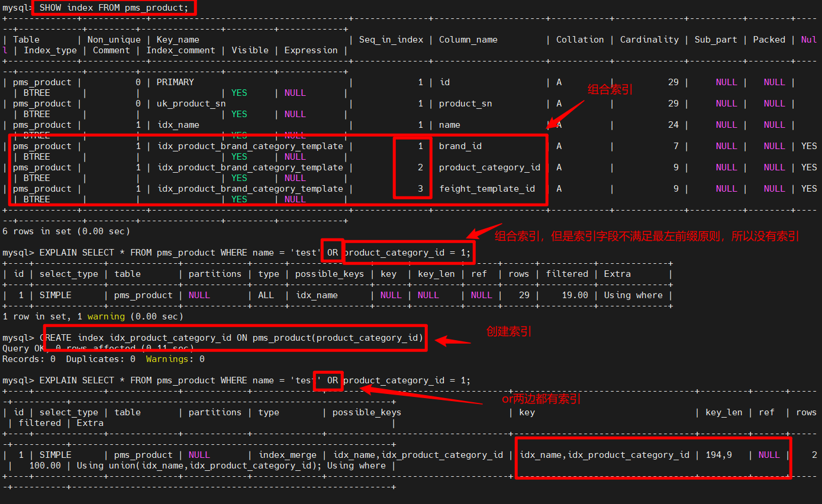Select the 'product_sn' column name cell
Viewport: 822px width, 504px height.
tap(466, 104)
